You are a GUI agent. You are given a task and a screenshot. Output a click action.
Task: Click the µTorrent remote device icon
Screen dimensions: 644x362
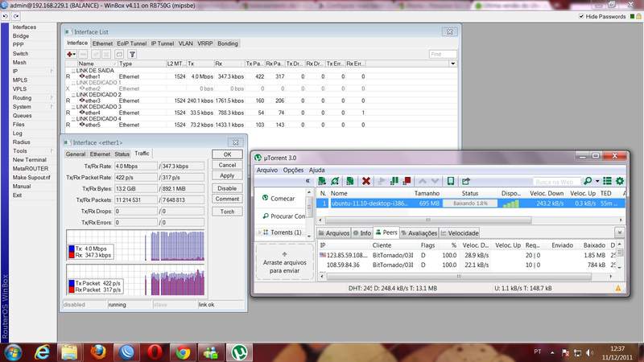[452, 182]
